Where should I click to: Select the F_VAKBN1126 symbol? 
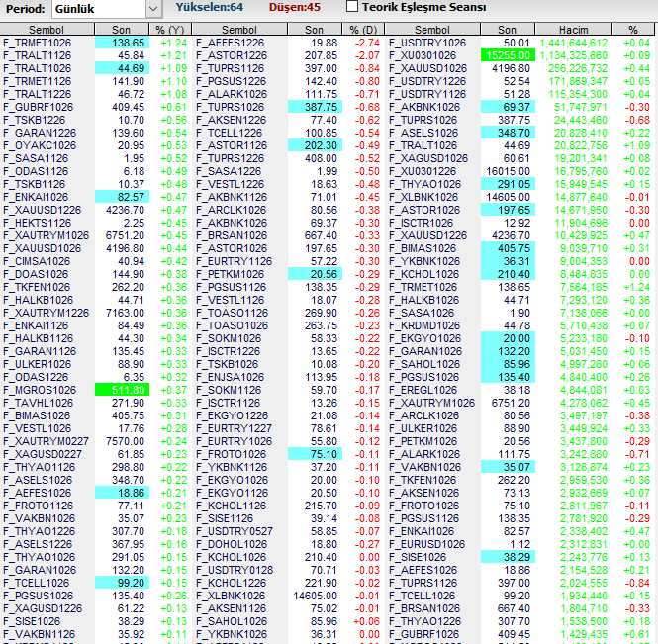[x=40, y=634]
